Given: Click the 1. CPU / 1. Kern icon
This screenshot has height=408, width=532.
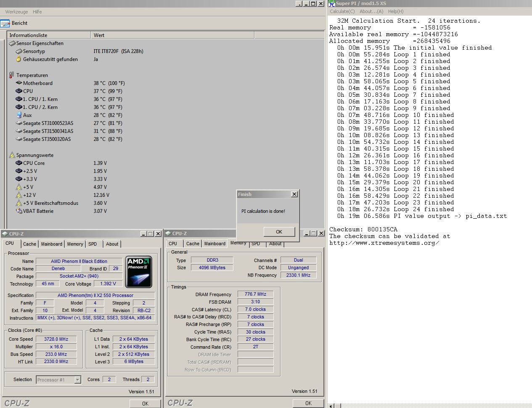Looking at the screenshot, I should 19,99.
